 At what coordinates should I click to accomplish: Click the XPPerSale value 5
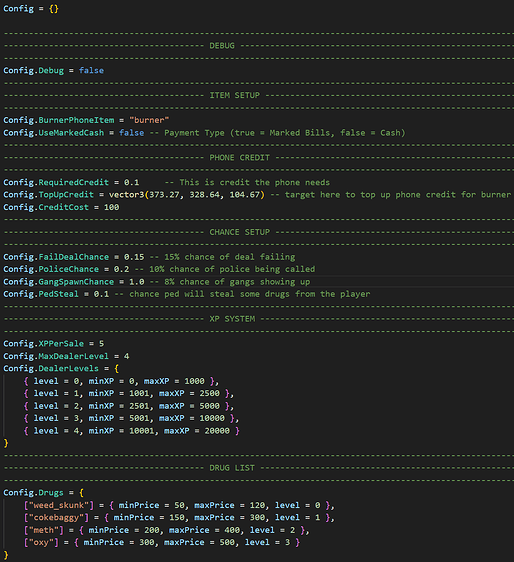[x=101, y=344]
